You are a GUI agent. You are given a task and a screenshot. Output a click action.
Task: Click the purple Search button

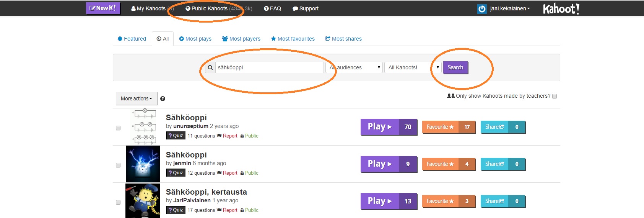[x=455, y=67]
